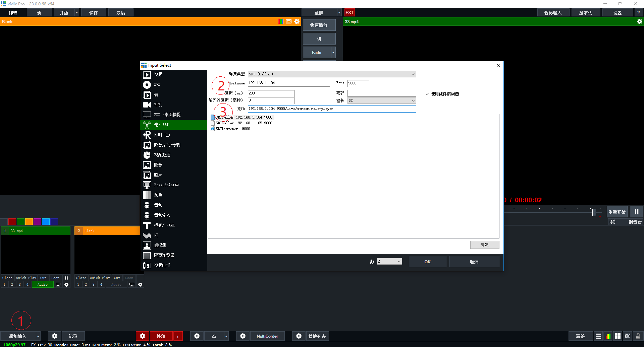The width and height of the screenshot is (644, 347).
Task: Open the number dropdown beside OK
Action: coord(389,261)
